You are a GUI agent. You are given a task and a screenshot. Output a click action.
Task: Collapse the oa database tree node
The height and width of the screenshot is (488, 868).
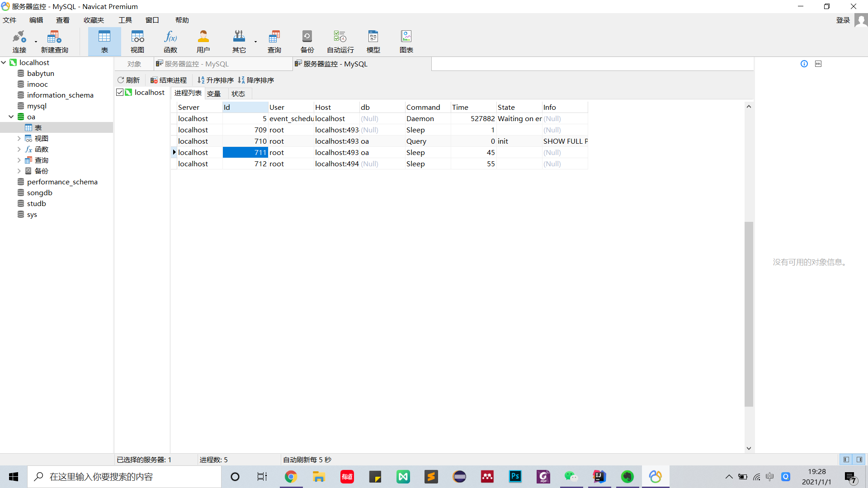point(11,117)
